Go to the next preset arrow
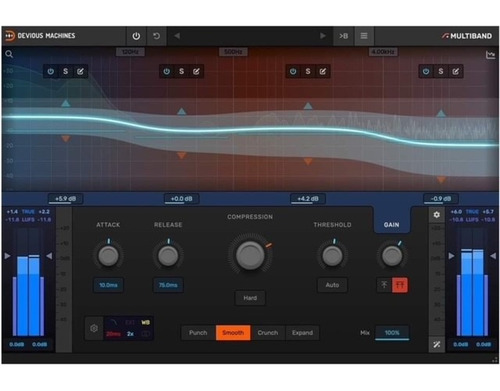 pyautogui.click(x=322, y=36)
